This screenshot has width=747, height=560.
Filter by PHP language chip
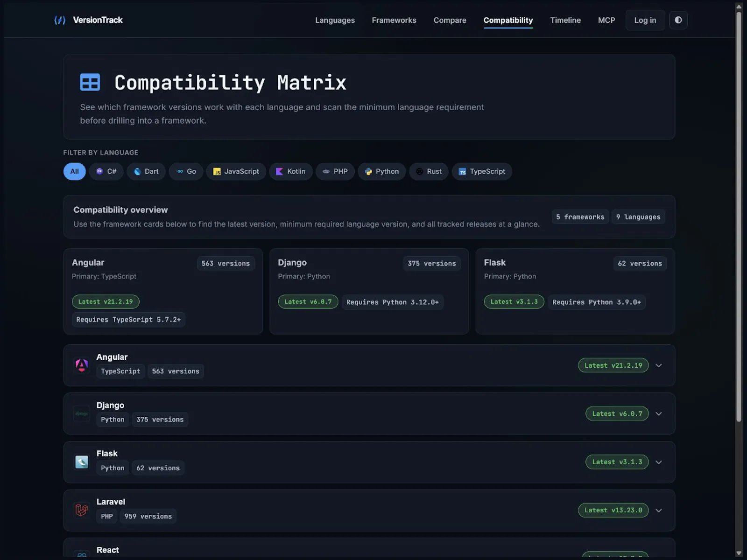tap(335, 171)
